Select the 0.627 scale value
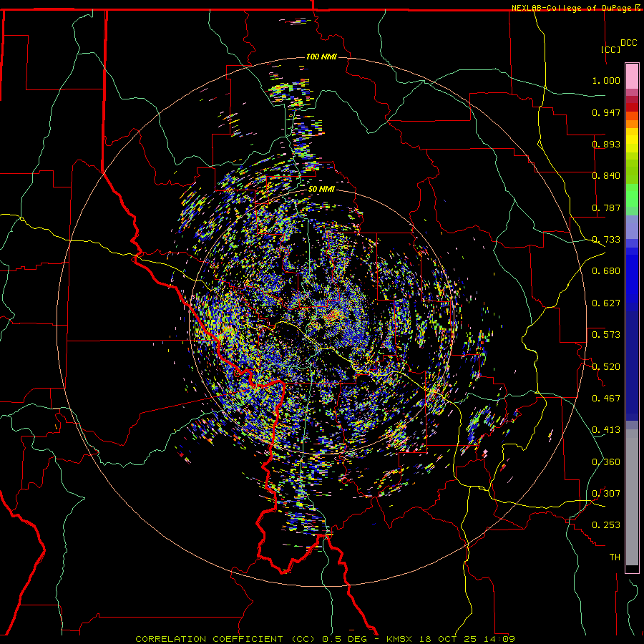The width and height of the screenshot is (644, 644). (x=606, y=303)
